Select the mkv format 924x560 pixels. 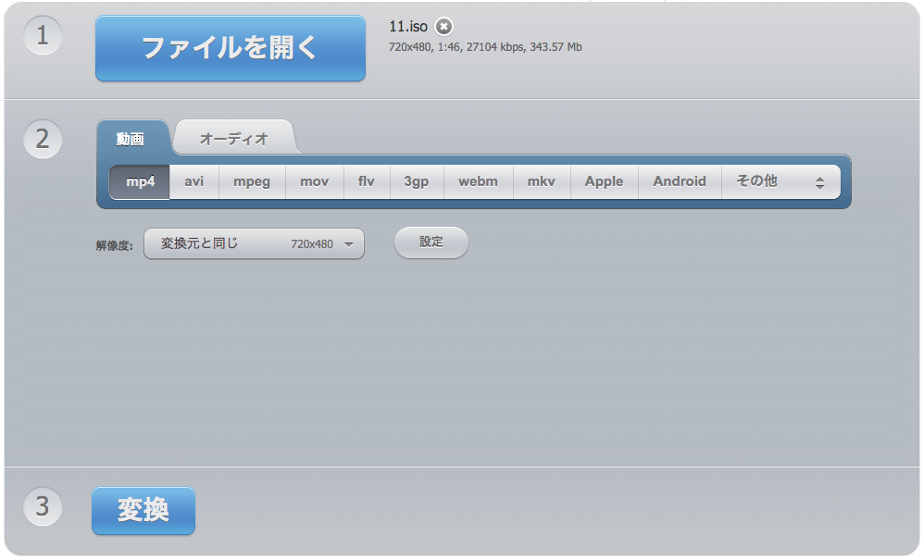(x=541, y=182)
